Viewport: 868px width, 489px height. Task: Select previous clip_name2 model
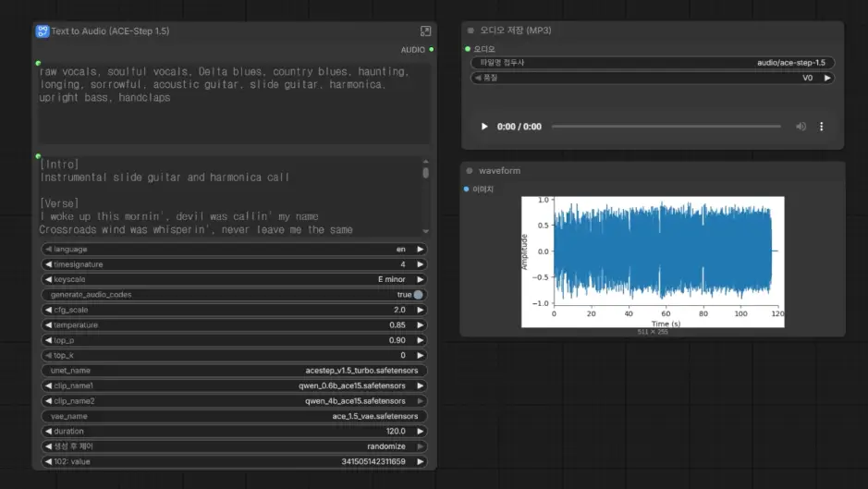(48, 401)
